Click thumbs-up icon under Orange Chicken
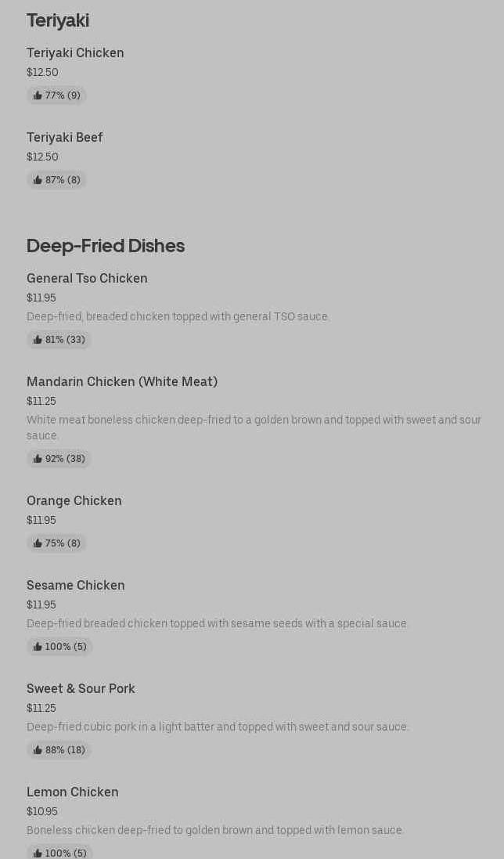This screenshot has height=859, width=504. click(38, 543)
